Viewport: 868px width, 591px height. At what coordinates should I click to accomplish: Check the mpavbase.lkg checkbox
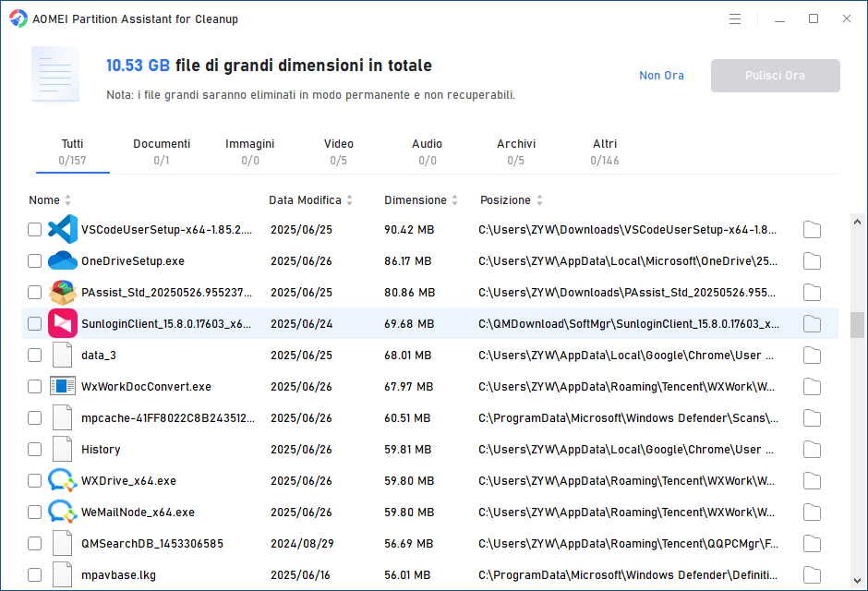34,575
